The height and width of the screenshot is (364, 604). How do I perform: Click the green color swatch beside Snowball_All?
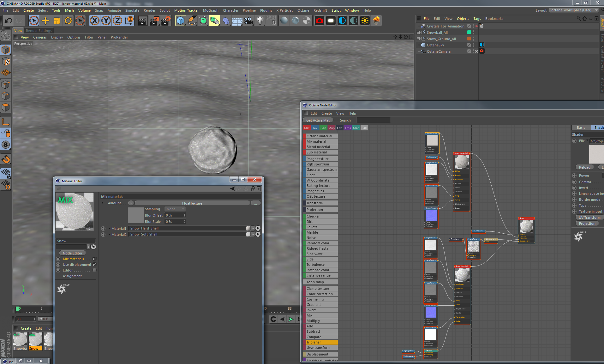(469, 32)
